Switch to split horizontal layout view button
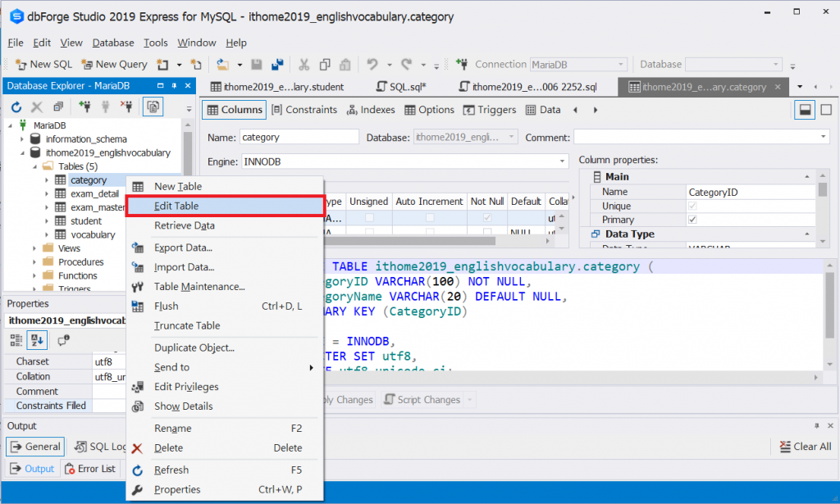The height and width of the screenshot is (504, 840). coord(805,110)
